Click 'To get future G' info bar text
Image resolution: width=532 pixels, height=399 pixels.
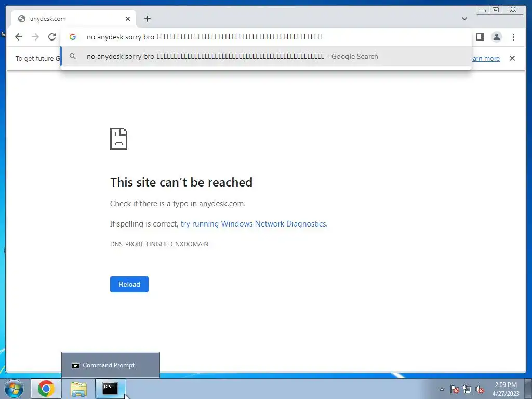pyautogui.click(x=37, y=58)
